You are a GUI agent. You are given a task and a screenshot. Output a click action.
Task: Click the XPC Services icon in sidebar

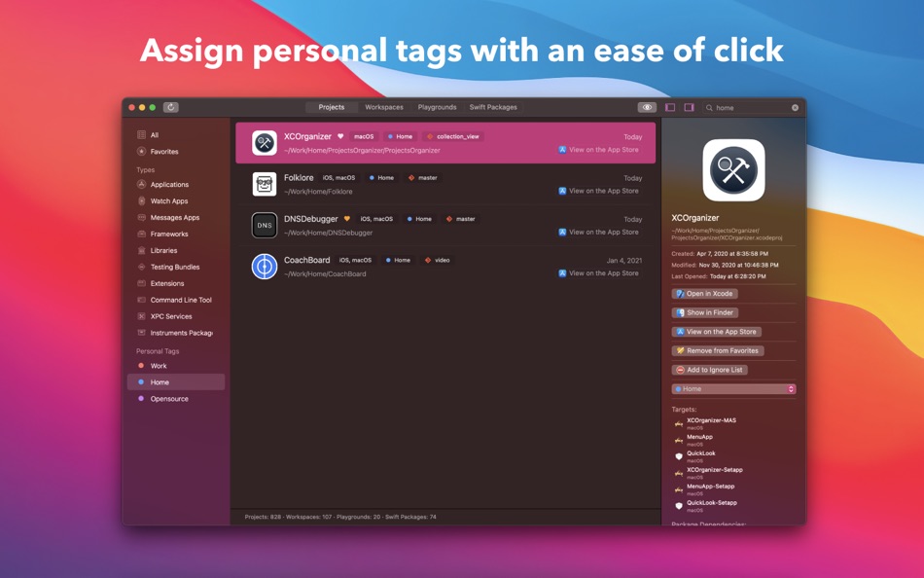pyautogui.click(x=141, y=316)
